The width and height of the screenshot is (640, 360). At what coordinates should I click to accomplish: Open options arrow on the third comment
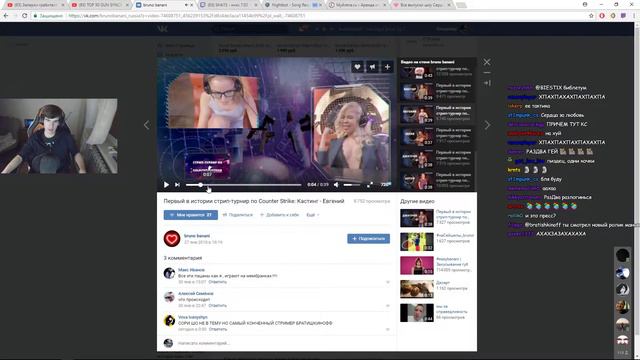388,329
